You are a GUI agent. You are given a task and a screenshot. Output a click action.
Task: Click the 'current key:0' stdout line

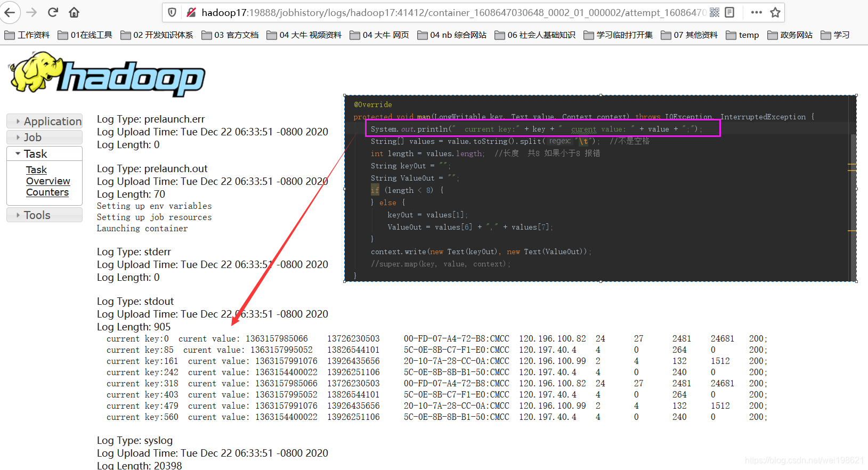coord(436,339)
